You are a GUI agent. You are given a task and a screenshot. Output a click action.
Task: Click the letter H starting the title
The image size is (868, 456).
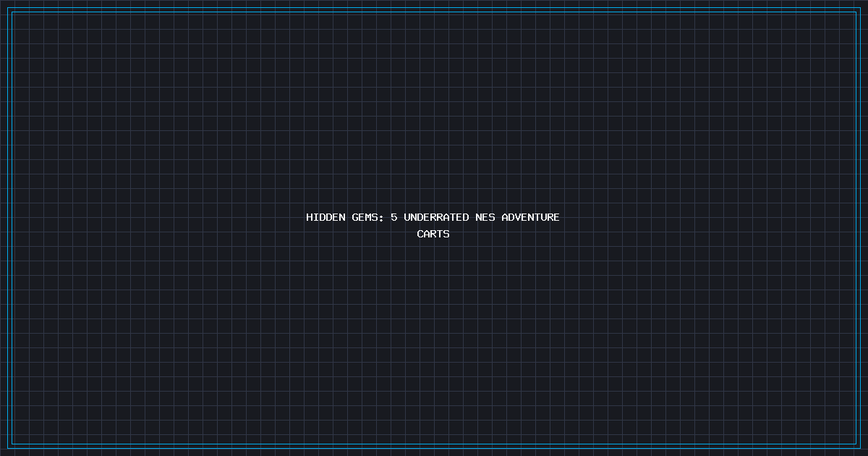[x=310, y=217]
